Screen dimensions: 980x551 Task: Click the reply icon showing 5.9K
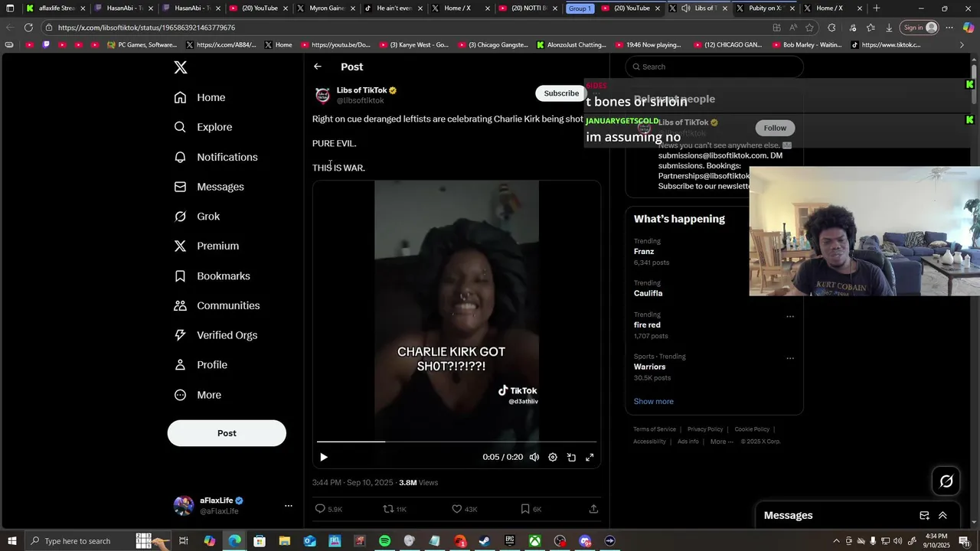(x=321, y=509)
